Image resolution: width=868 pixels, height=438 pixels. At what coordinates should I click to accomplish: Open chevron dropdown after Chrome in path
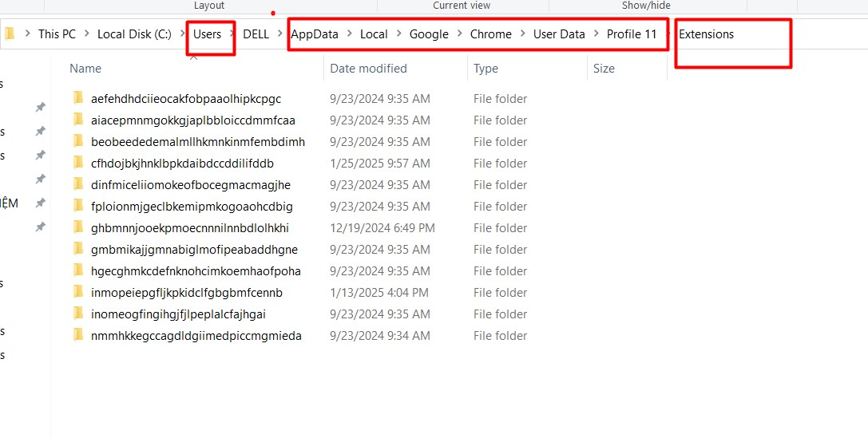(523, 34)
